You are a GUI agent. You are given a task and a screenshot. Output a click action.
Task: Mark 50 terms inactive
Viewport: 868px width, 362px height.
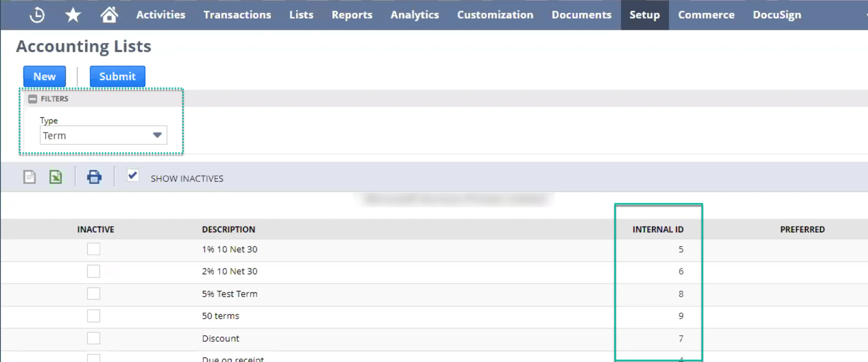[x=94, y=316]
